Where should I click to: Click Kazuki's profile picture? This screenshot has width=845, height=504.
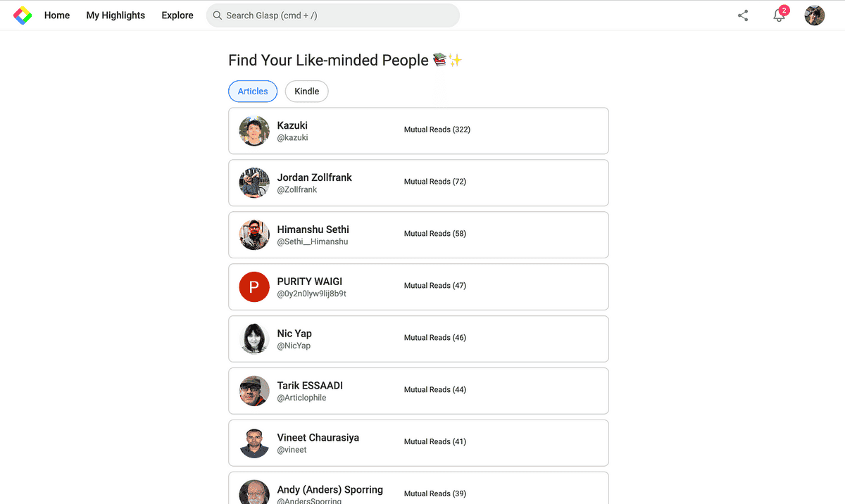[x=254, y=131]
